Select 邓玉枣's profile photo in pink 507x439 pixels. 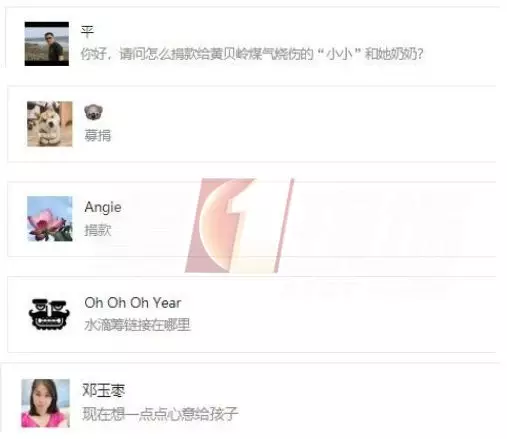point(46,403)
